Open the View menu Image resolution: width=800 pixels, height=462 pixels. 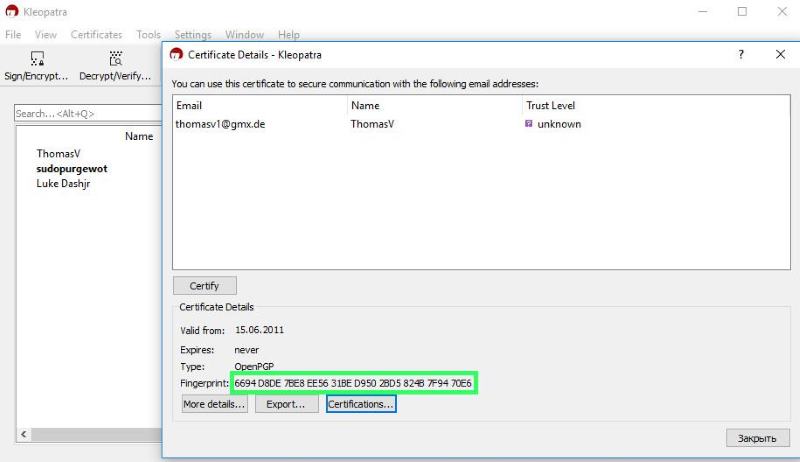pos(45,35)
